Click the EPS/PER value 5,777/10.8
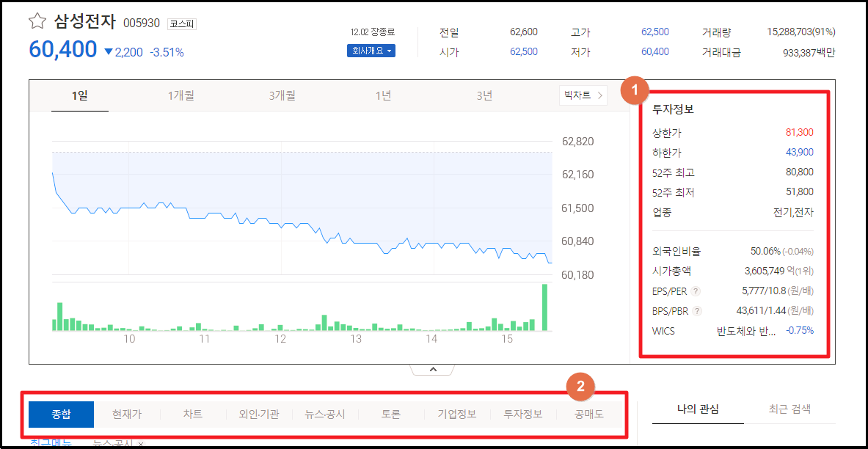The width and height of the screenshot is (868, 449). click(x=765, y=291)
